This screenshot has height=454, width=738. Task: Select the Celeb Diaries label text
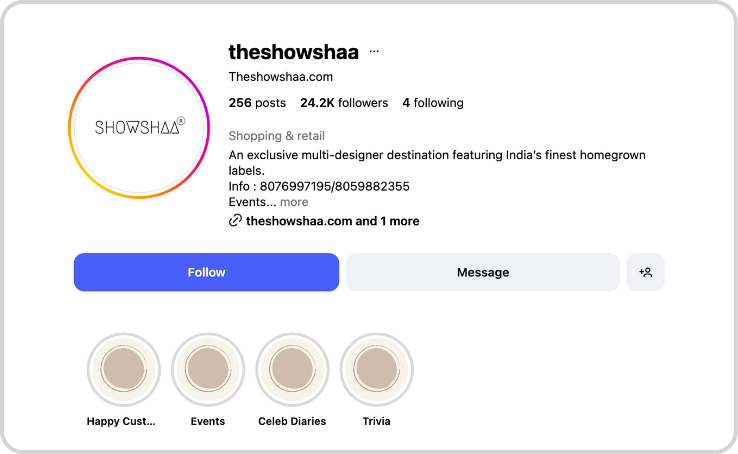coord(292,421)
